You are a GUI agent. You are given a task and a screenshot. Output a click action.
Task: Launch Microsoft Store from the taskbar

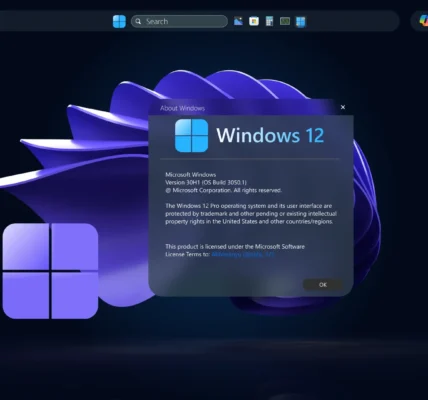(254, 21)
